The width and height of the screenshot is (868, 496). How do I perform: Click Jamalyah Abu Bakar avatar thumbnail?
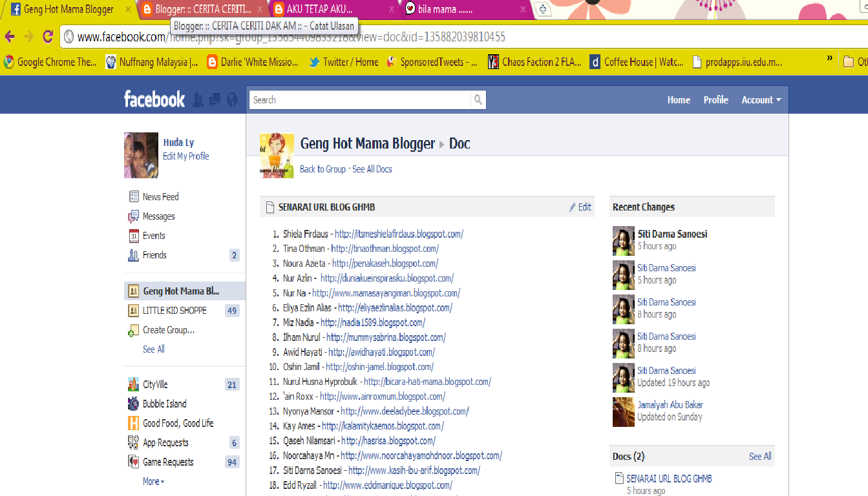624,412
